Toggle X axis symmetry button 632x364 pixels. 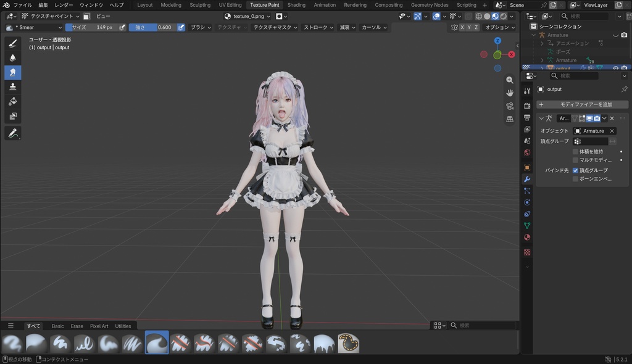tap(462, 27)
